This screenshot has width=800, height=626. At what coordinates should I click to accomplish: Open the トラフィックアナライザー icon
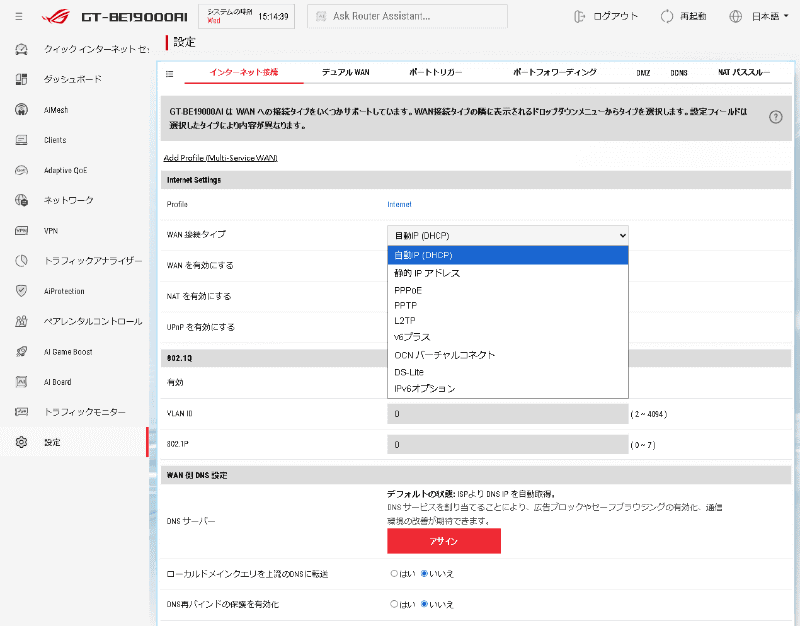[21, 261]
